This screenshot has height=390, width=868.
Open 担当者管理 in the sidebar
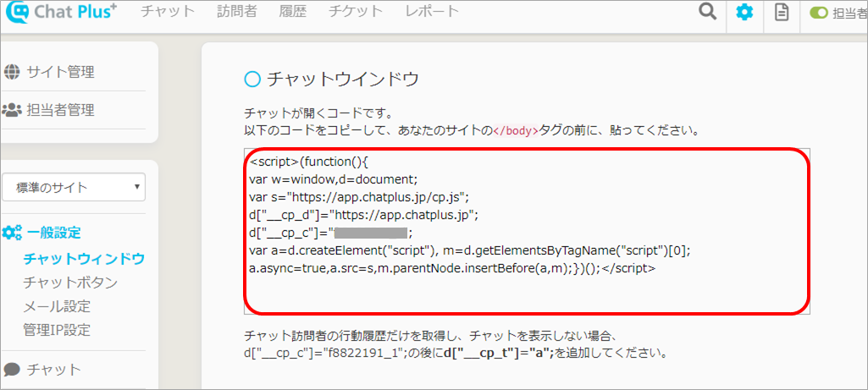pyautogui.click(x=60, y=110)
